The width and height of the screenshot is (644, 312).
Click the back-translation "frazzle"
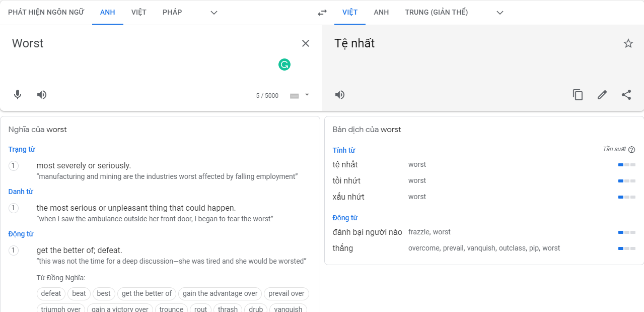419,232
